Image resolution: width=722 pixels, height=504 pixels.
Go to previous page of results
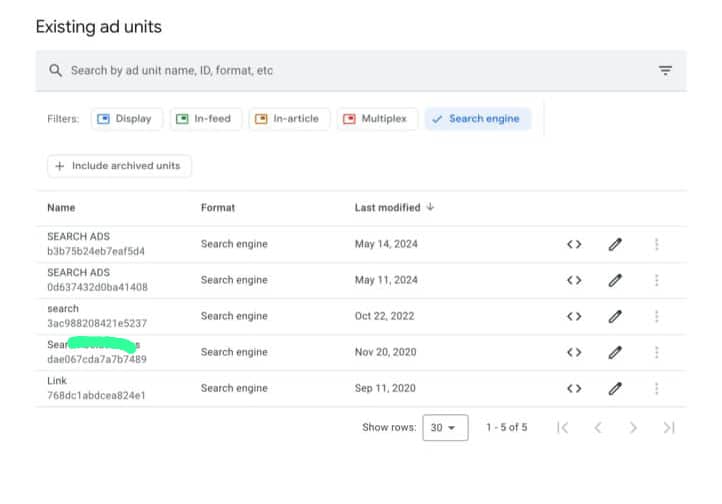(x=598, y=428)
